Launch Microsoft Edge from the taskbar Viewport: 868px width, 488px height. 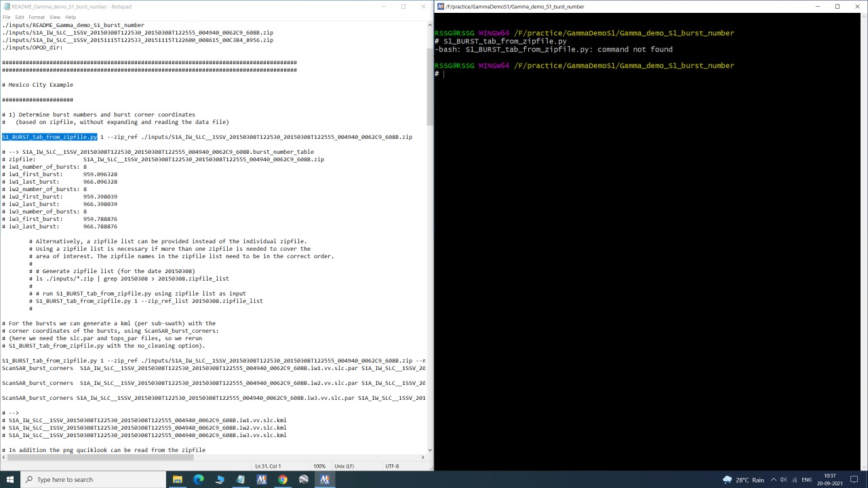point(199,479)
